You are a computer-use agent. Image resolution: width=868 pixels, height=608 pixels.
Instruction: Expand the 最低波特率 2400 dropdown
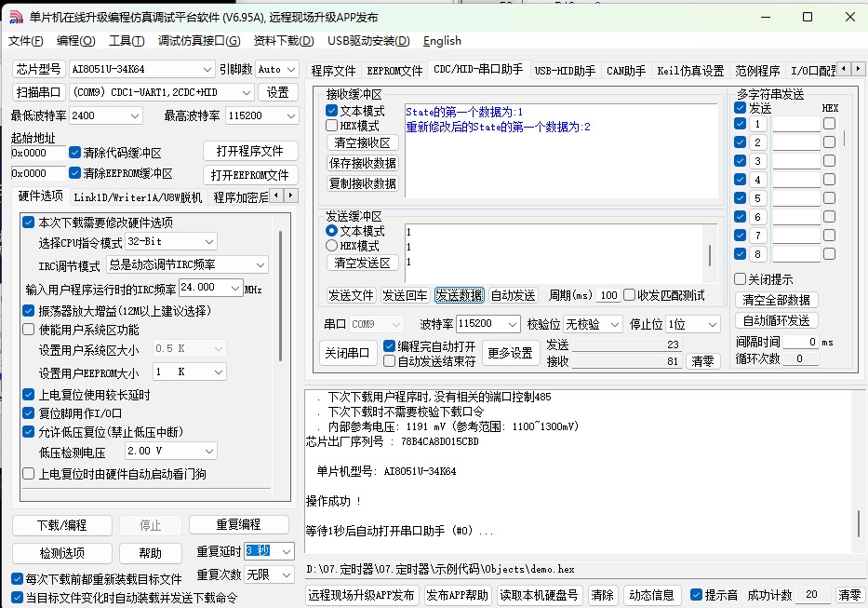(135, 115)
